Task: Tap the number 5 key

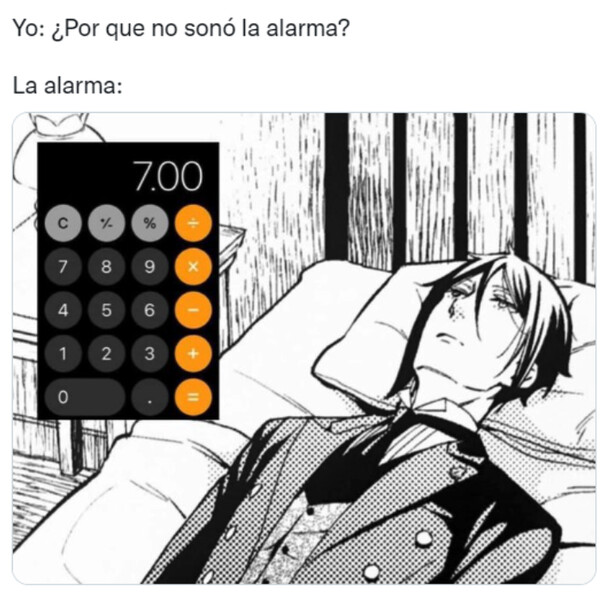Action: click(x=106, y=310)
